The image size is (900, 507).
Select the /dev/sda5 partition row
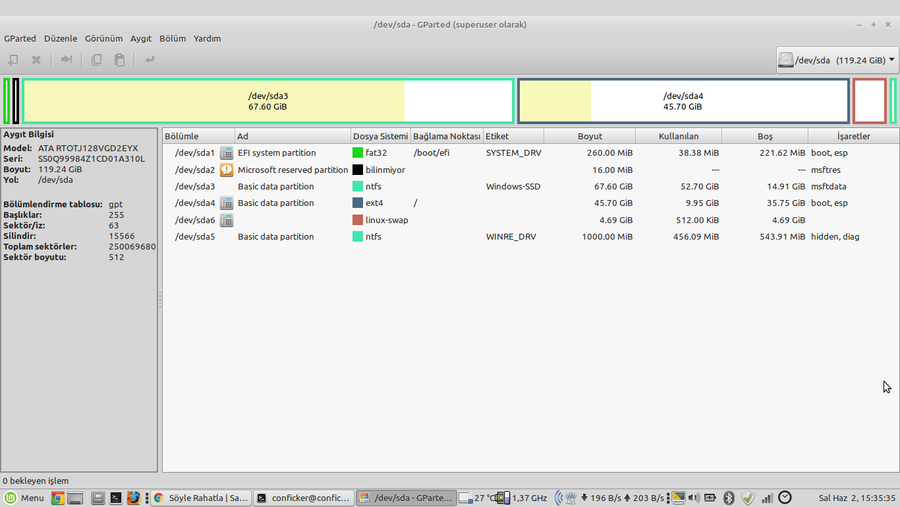(530, 237)
